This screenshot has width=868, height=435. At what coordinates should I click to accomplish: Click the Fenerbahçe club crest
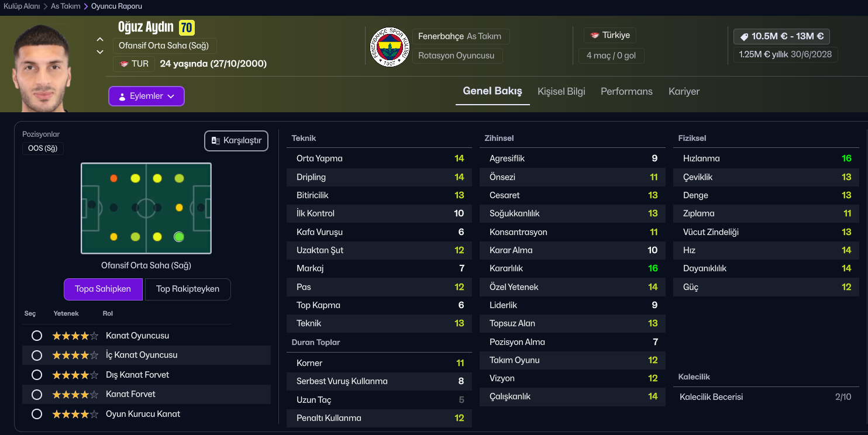(390, 47)
